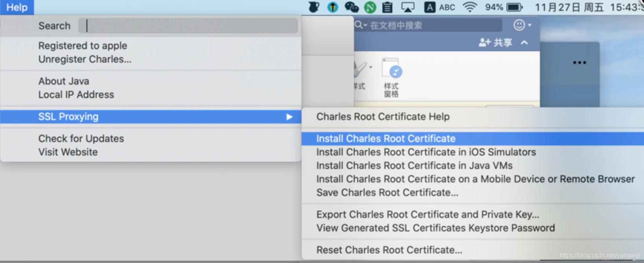Image resolution: width=644 pixels, height=263 pixels.
Task: Click the menu bar date and time
Action: pos(589,7)
